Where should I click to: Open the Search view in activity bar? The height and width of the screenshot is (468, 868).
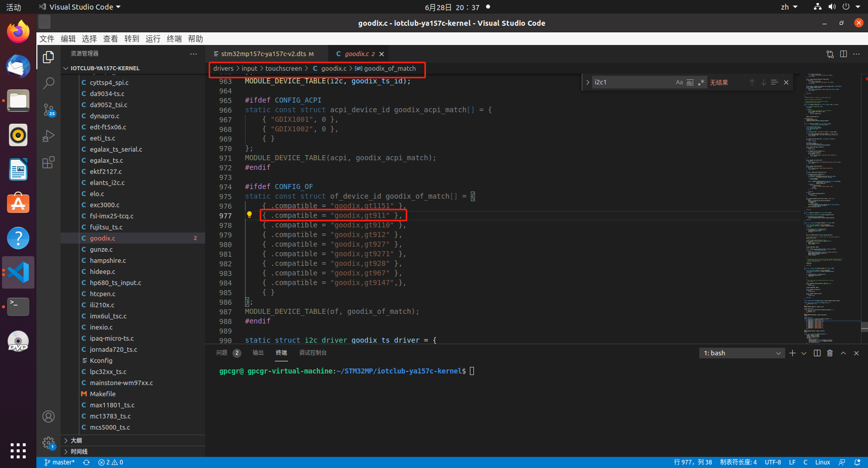[x=49, y=83]
